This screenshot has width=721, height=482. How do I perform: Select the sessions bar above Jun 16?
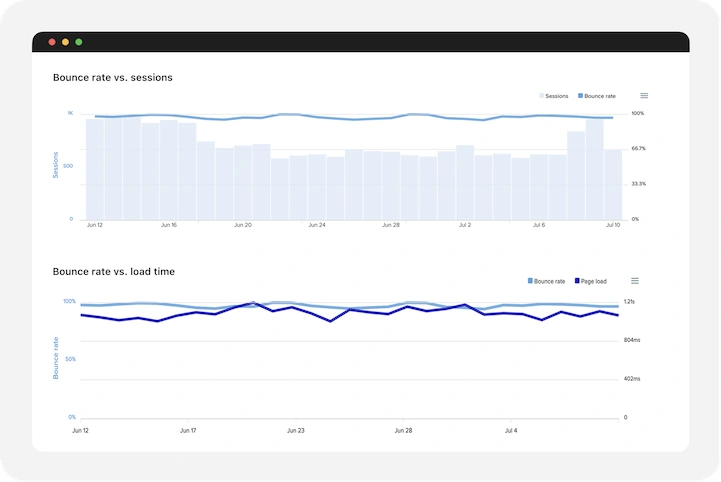tap(169, 170)
